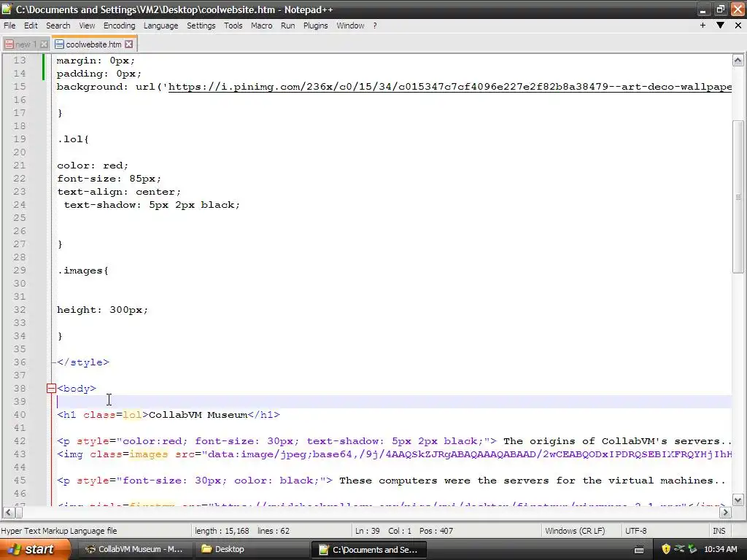Click on the CollabVM Museum heading text

[198, 415]
